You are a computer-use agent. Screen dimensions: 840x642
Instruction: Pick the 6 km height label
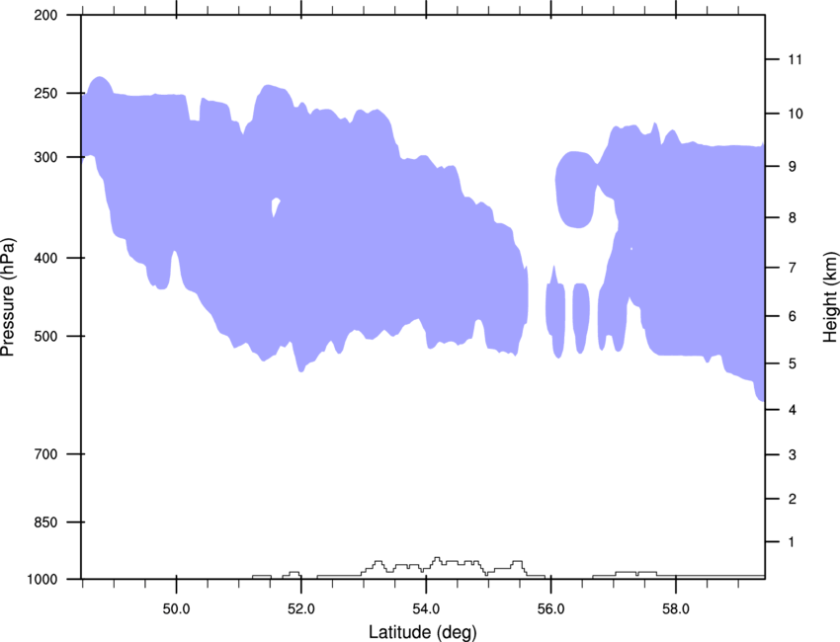click(x=793, y=316)
